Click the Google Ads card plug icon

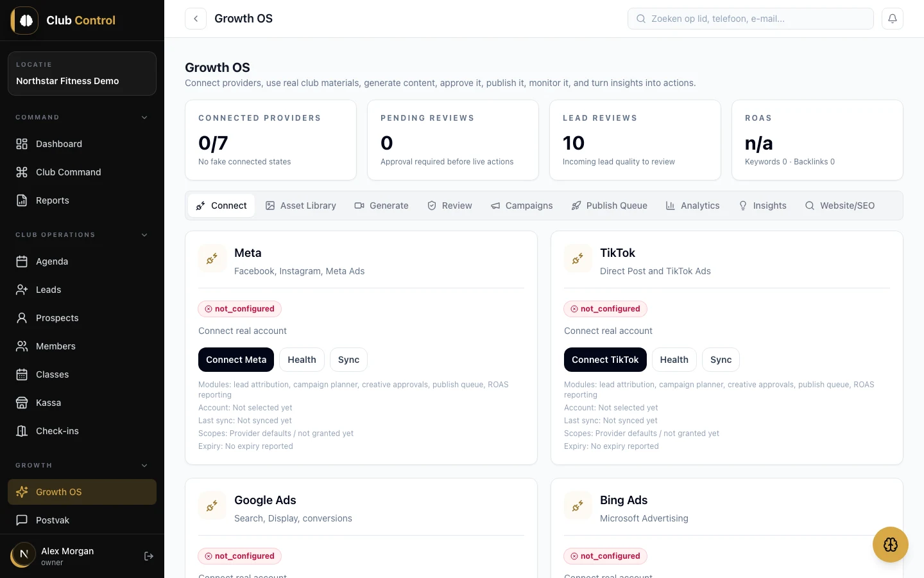click(x=212, y=506)
